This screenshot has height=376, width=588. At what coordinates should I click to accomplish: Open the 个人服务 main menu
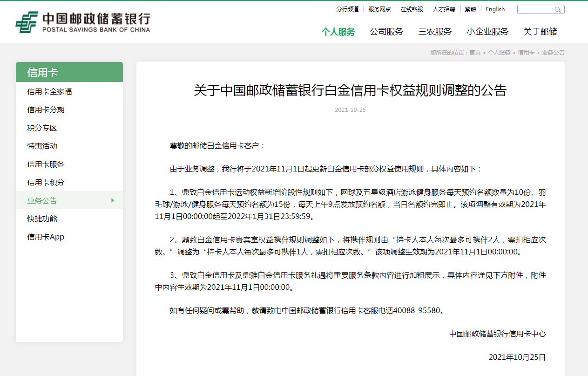click(338, 32)
